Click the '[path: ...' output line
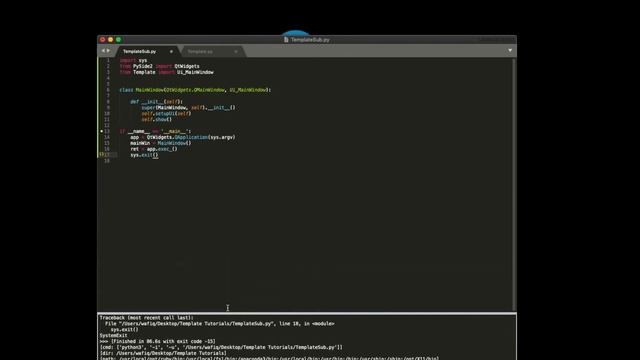This screenshot has width=640, height=360. tap(269, 358)
